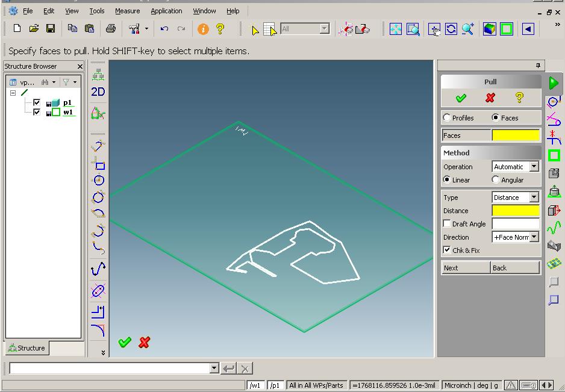This screenshot has width=565, height=392.
Task: Click the red X in viewport
Action: click(x=144, y=342)
